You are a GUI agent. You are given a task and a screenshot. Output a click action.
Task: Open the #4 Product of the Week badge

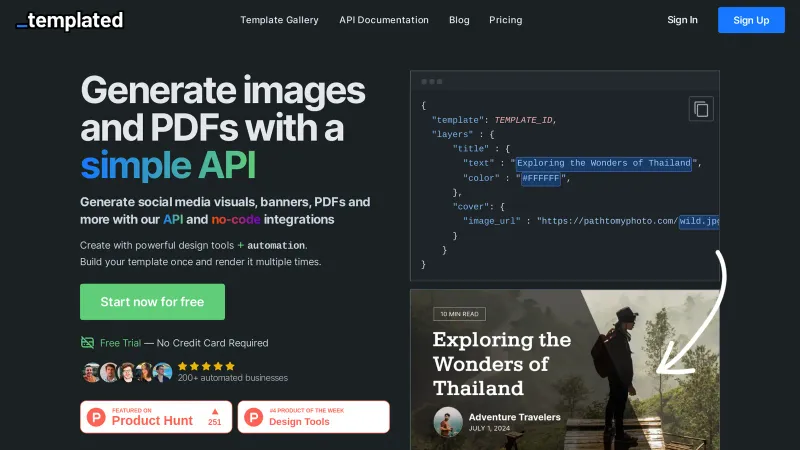coord(313,417)
